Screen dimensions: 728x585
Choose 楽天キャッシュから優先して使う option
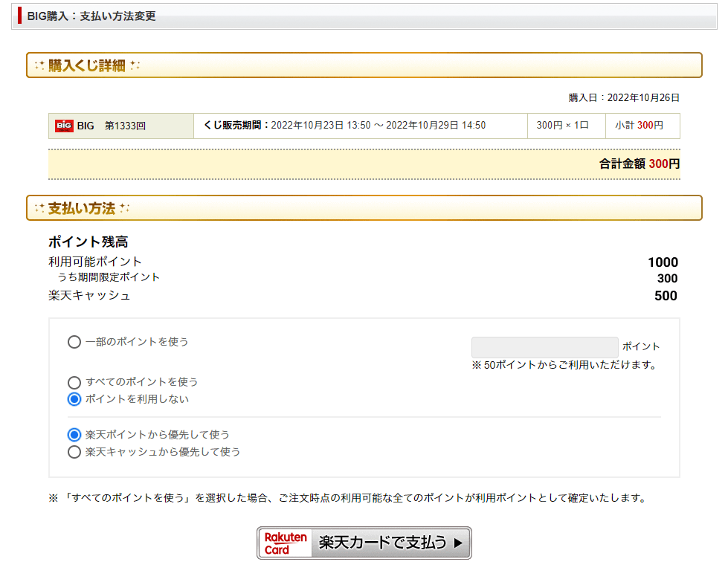point(74,452)
